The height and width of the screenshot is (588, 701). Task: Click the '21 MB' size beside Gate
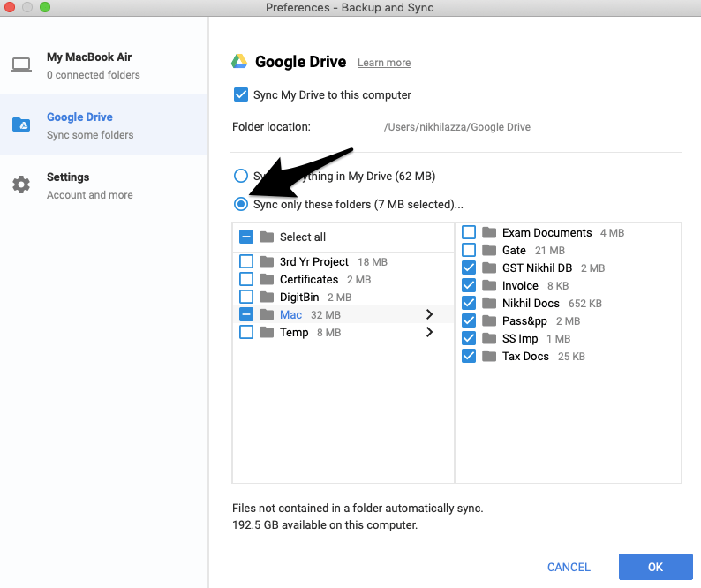coord(550,251)
